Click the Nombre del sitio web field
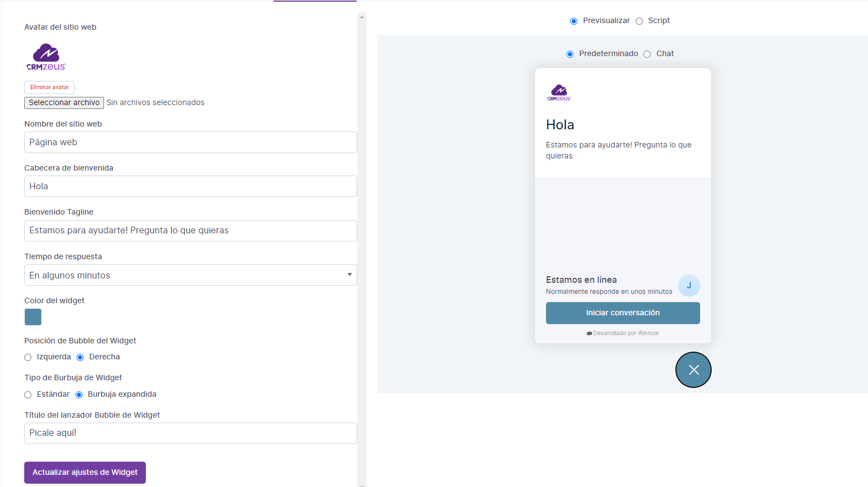The width and height of the screenshot is (868, 487). click(x=190, y=143)
